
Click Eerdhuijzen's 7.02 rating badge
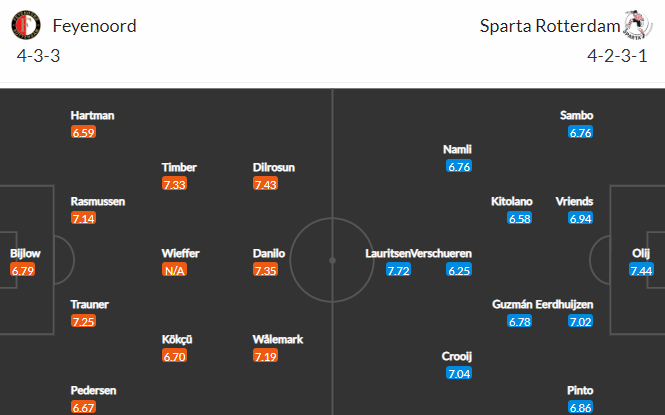point(581,321)
